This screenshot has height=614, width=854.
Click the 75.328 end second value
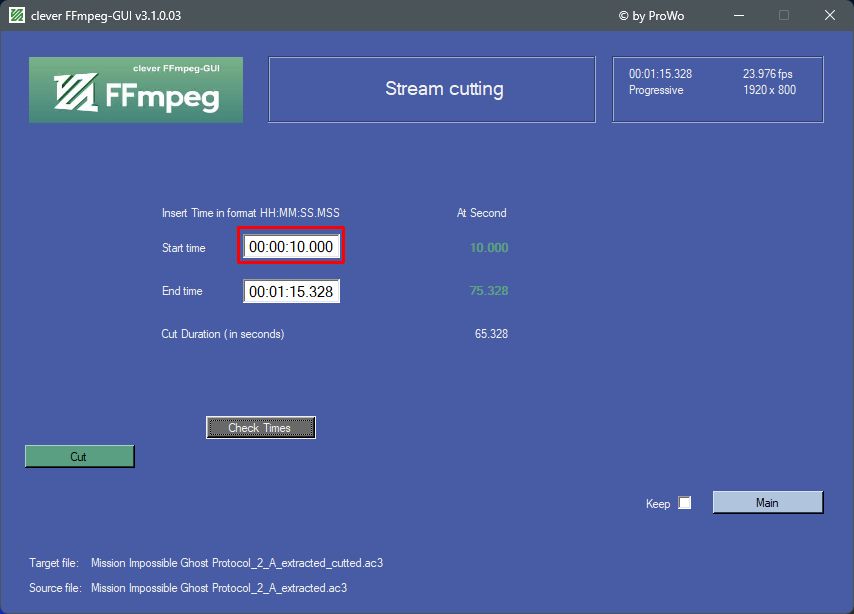(x=489, y=290)
